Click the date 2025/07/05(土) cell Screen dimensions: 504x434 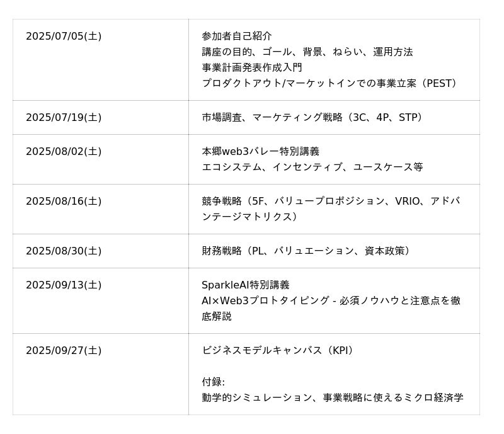[x=64, y=37]
